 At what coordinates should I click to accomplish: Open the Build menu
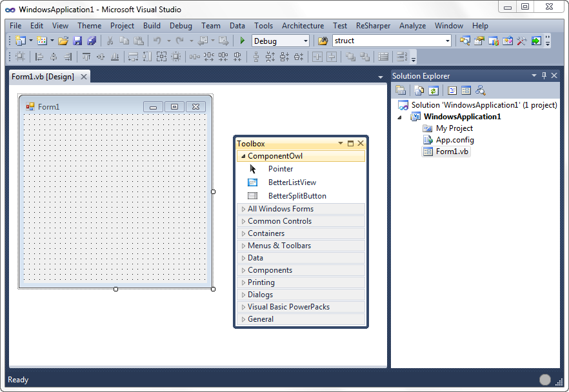pyautogui.click(x=152, y=26)
